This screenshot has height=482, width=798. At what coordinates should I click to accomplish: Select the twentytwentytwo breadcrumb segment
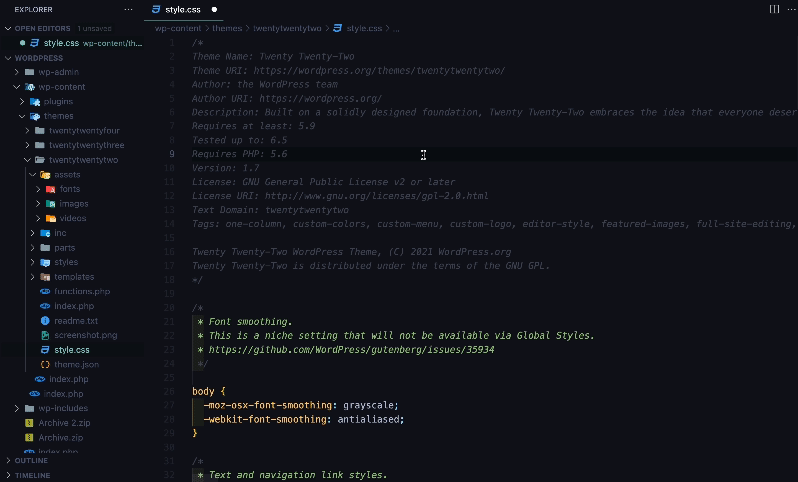point(287,29)
